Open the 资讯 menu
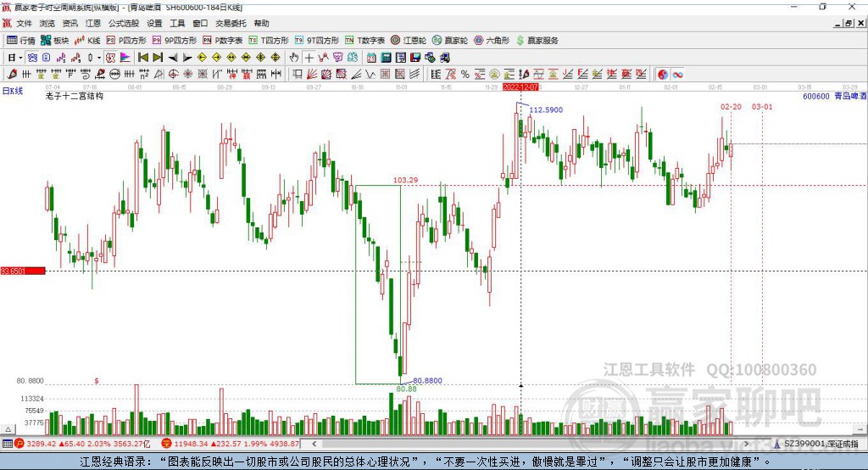The height and width of the screenshot is (470, 868). tap(70, 23)
